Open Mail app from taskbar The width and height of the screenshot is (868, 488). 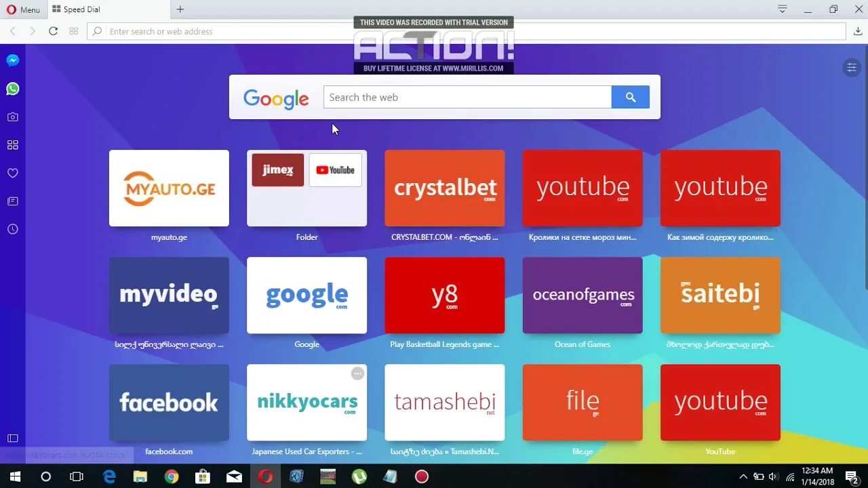pyautogui.click(x=234, y=476)
